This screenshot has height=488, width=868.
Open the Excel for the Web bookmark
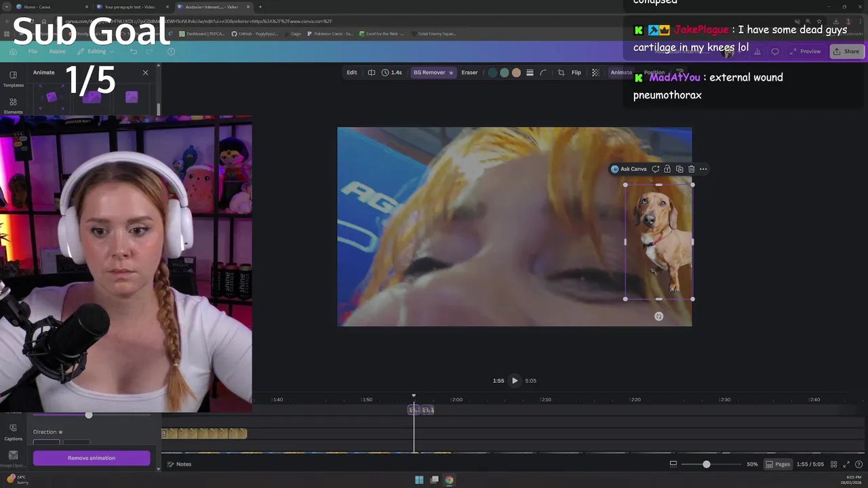click(x=381, y=33)
